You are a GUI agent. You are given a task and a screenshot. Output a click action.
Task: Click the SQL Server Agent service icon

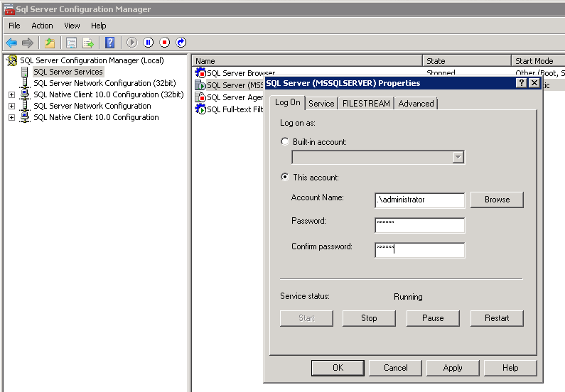click(x=200, y=97)
